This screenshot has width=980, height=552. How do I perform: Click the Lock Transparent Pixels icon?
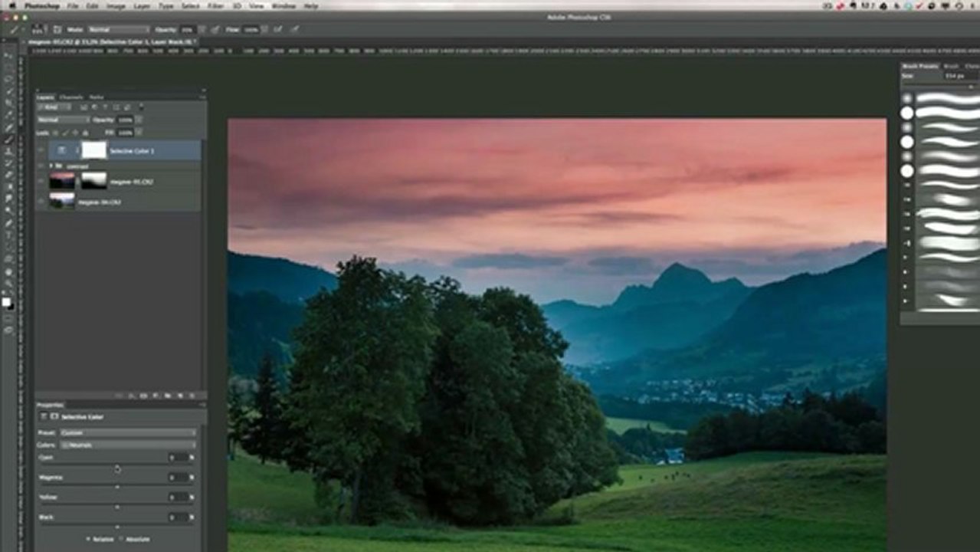[x=55, y=133]
